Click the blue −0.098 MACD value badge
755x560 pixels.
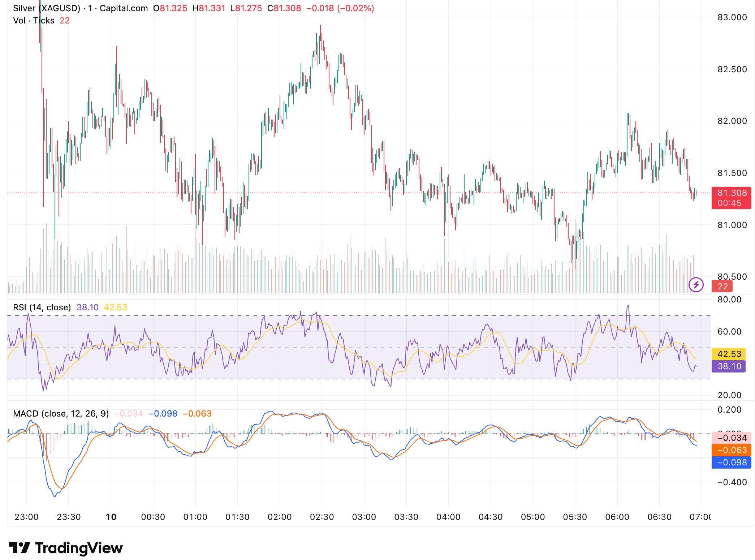pyautogui.click(x=730, y=463)
